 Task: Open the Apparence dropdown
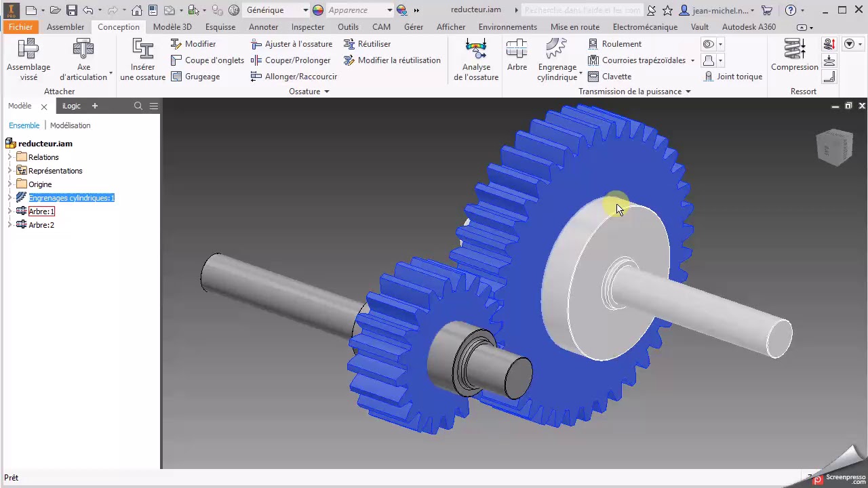[x=359, y=10]
